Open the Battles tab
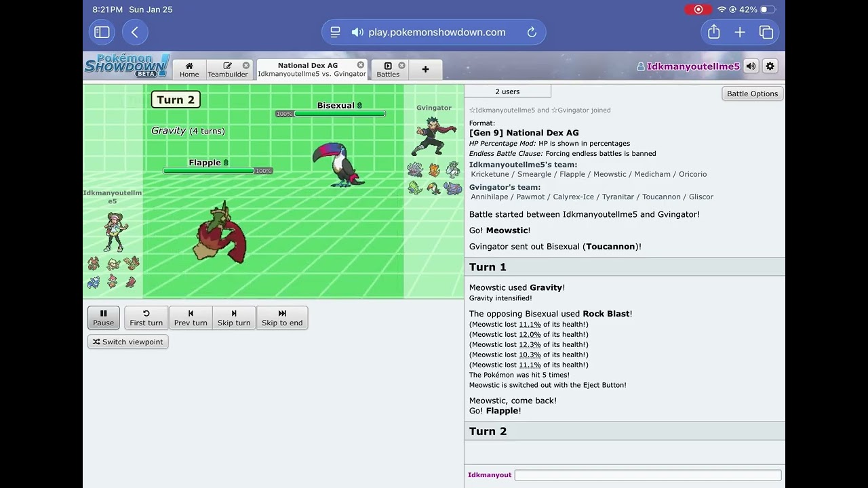Viewport: 868px width, 488px height. 388,70
